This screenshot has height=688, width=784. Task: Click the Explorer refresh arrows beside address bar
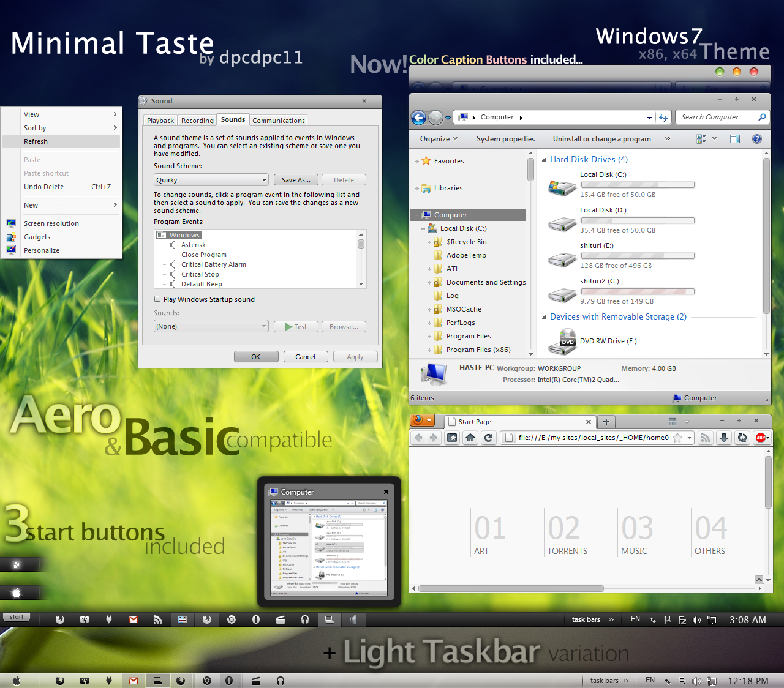point(663,118)
